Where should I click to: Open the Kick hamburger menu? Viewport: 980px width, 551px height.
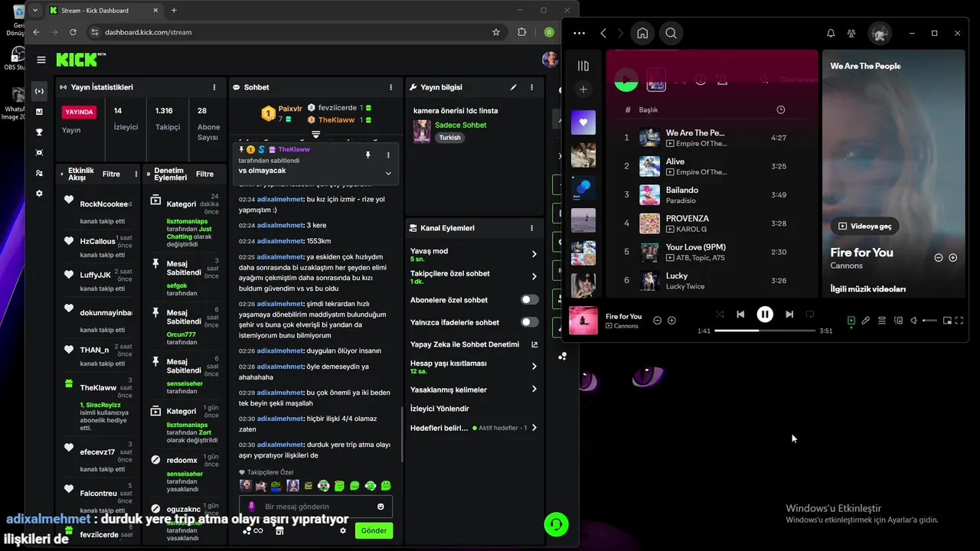pos(41,60)
